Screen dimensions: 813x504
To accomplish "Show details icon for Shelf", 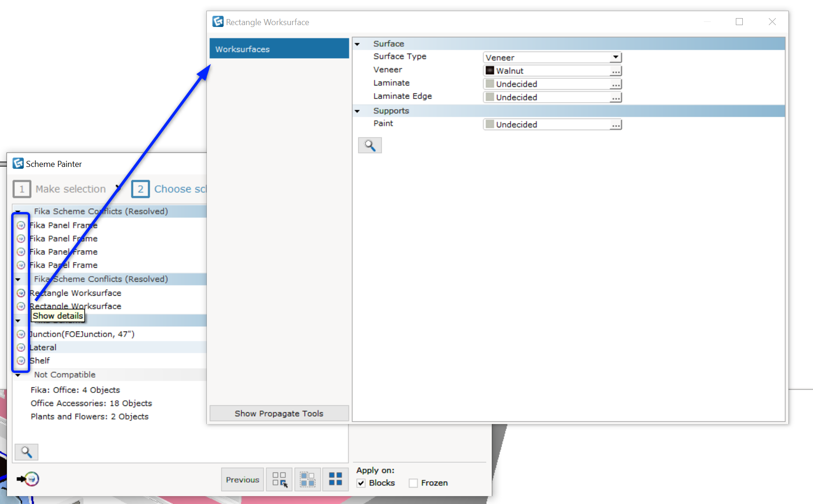I will (x=21, y=361).
